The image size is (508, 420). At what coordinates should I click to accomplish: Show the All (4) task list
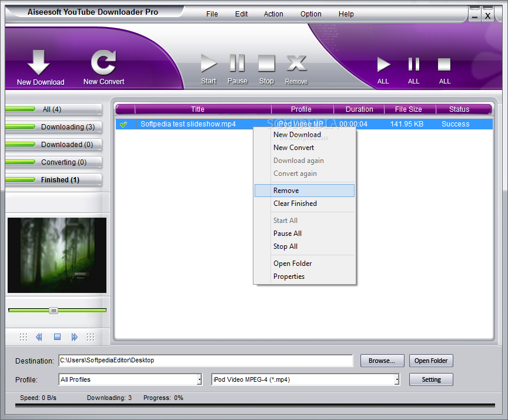54,109
